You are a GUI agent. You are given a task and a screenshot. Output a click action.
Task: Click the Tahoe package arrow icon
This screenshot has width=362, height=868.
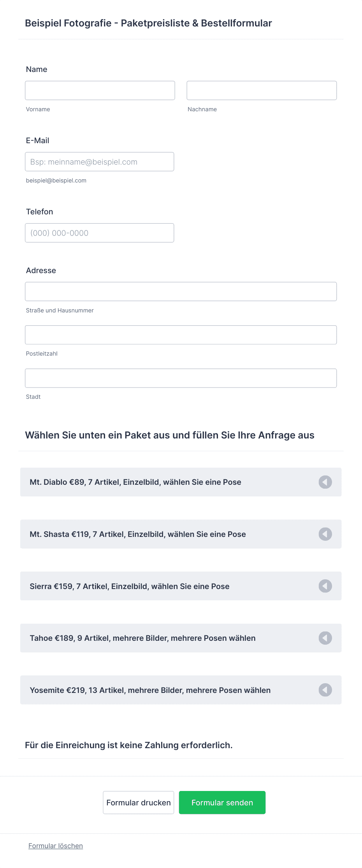click(x=325, y=638)
